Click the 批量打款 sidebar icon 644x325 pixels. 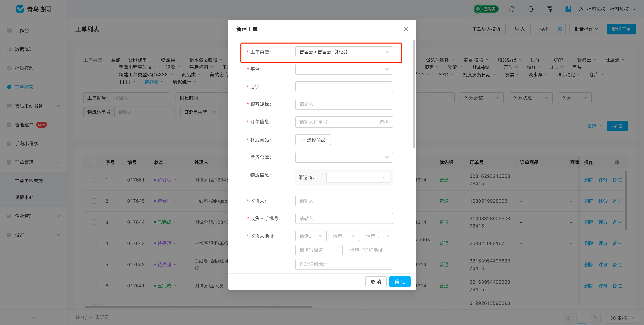pos(9,68)
